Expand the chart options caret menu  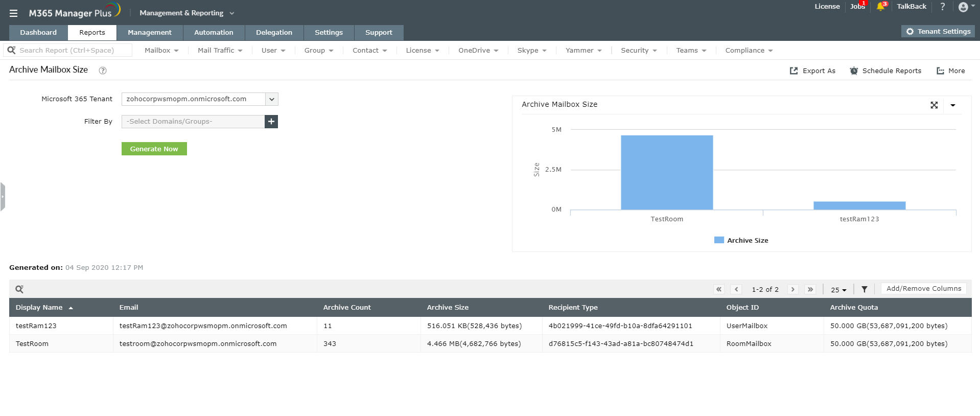tap(953, 105)
